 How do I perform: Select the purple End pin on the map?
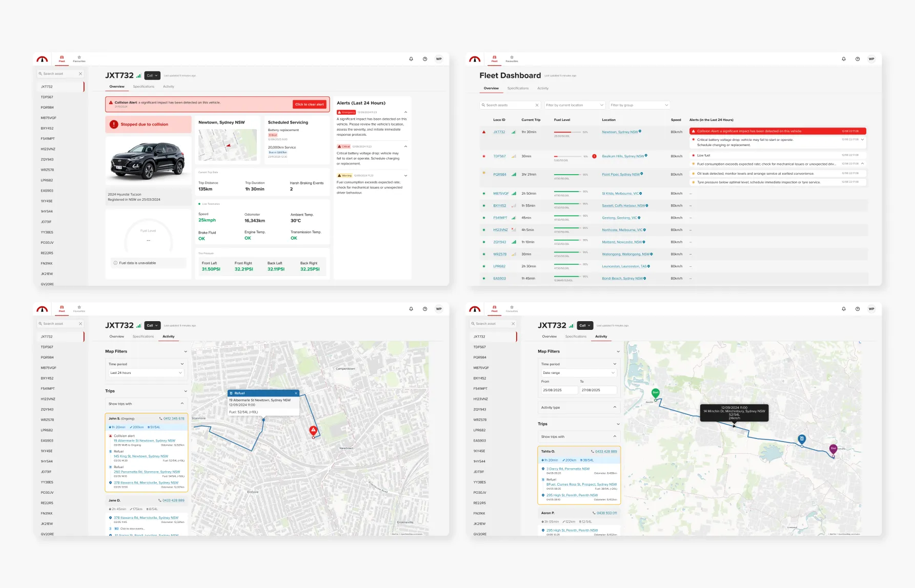coord(833,449)
